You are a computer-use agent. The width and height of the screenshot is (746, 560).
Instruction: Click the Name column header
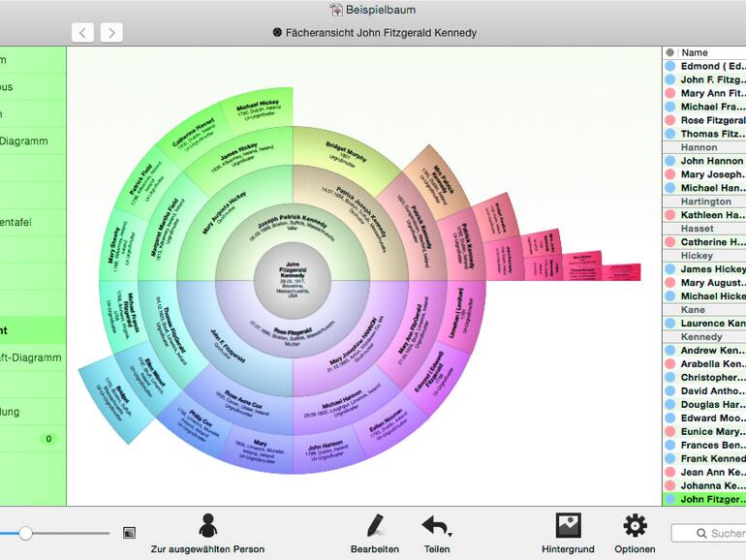click(x=694, y=52)
